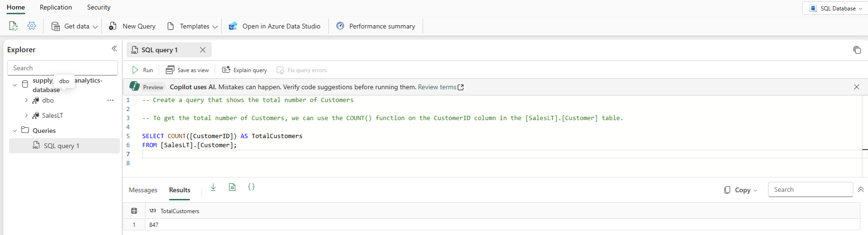Click the refresh database icon in toolbar

tap(13, 26)
